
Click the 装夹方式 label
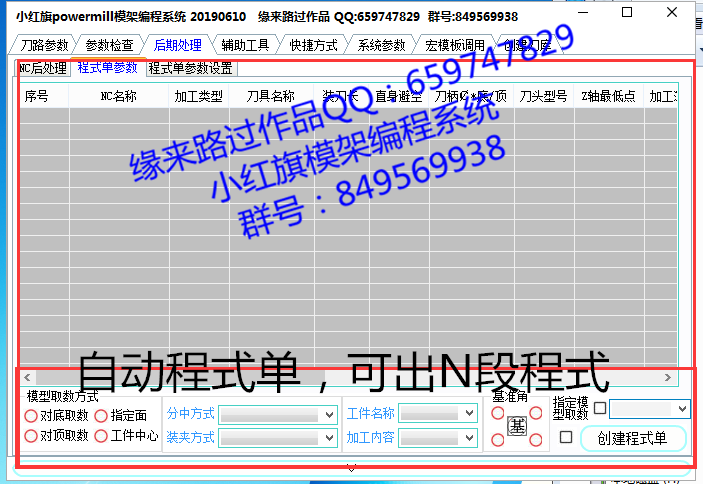(x=191, y=437)
